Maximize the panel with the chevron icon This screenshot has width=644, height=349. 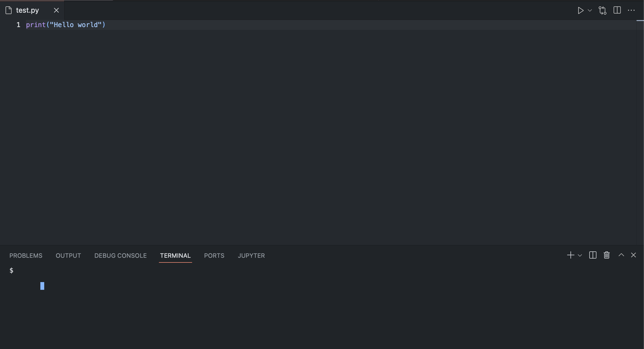pyautogui.click(x=622, y=255)
